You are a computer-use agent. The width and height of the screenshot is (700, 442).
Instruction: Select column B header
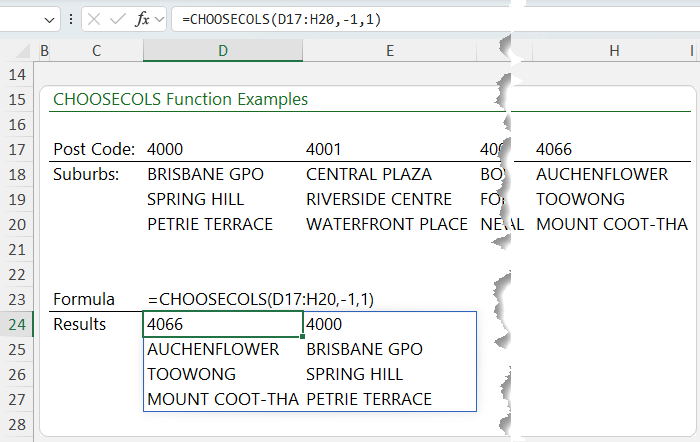point(44,50)
